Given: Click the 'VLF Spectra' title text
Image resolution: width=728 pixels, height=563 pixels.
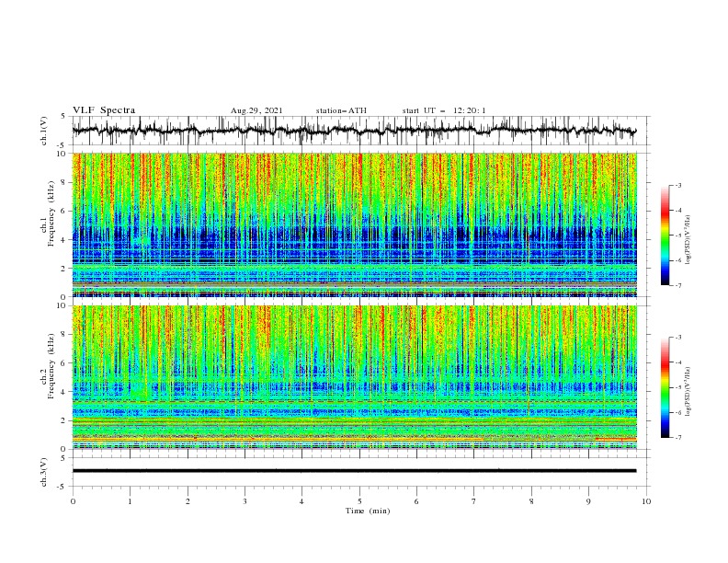Looking at the screenshot, I should pyautogui.click(x=104, y=110).
